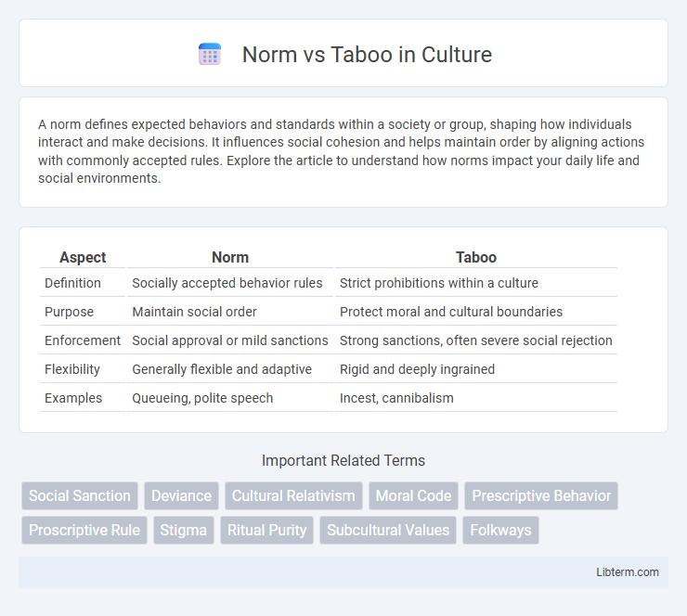Visit the Libterm.com footer link
Viewport: 687px width, 616px height.
coord(628,572)
